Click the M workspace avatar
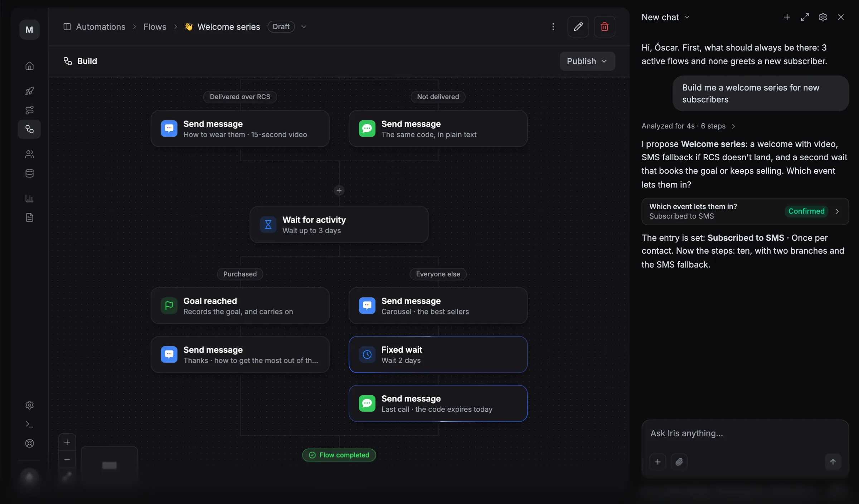 [x=29, y=30]
